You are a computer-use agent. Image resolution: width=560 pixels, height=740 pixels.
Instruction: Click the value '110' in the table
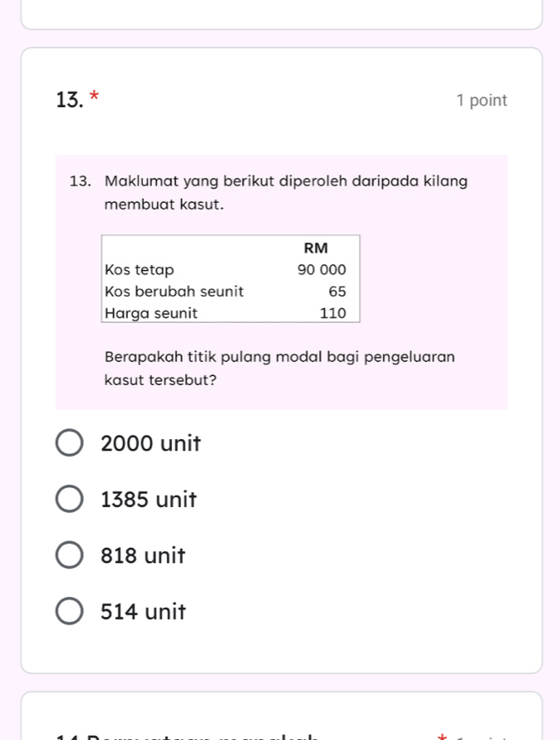click(332, 313)
